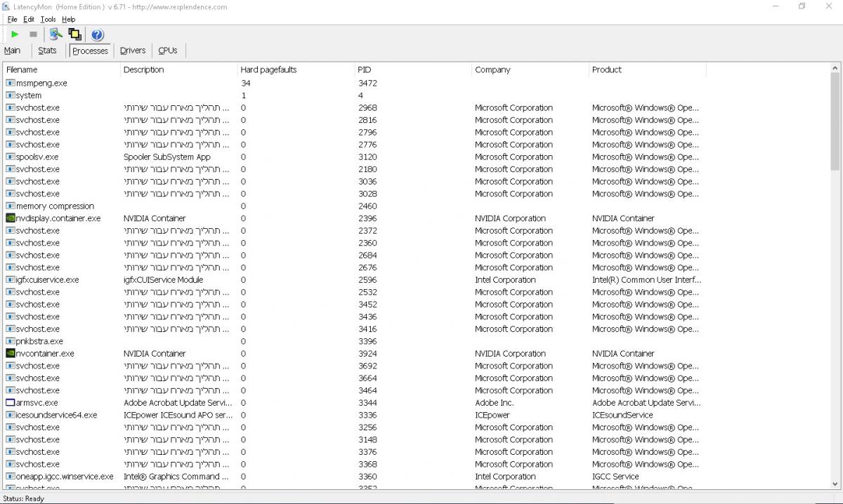
Task: Select the armsvc.exe filename
Action: click(37, 403)
